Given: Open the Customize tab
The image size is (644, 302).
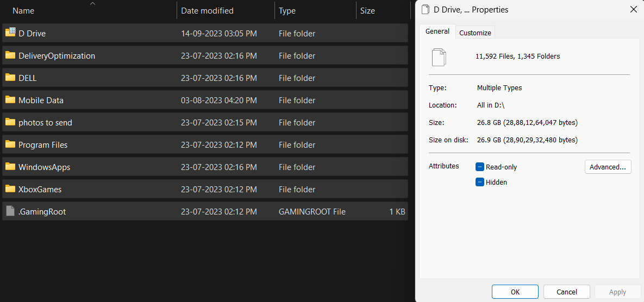Looking at the screenshot, I should (475, 33).
